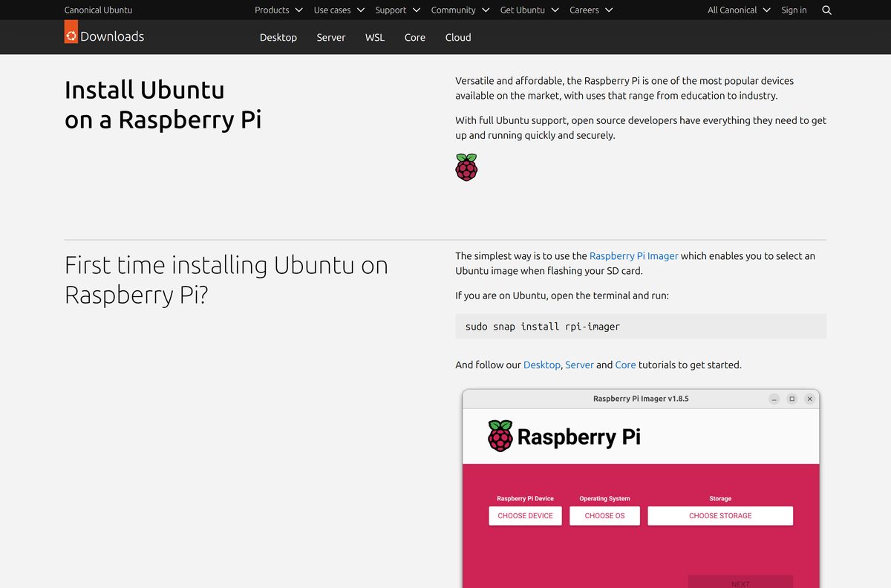The image size is (891, 588).
Task: Open the Core downloads tab
Action: (x=415, y=37)
